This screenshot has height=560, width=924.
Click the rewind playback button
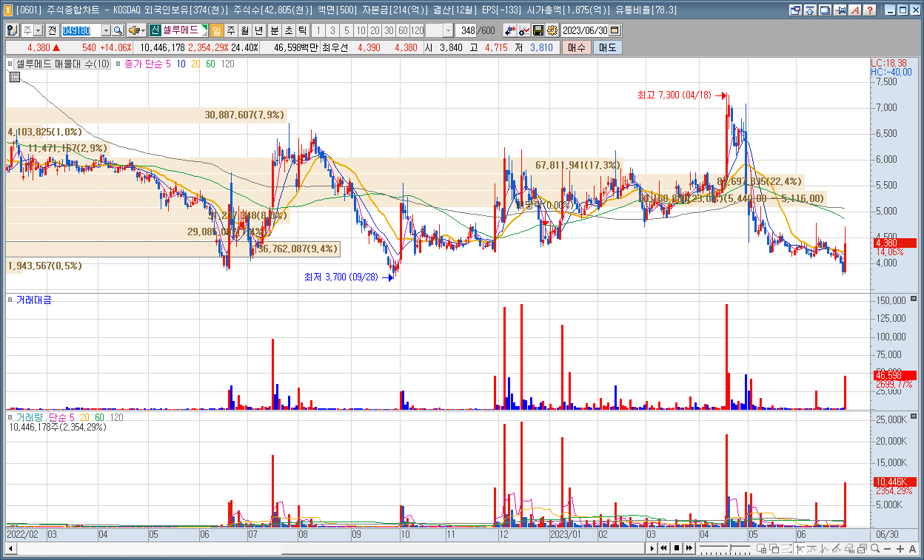pos(663,548)
